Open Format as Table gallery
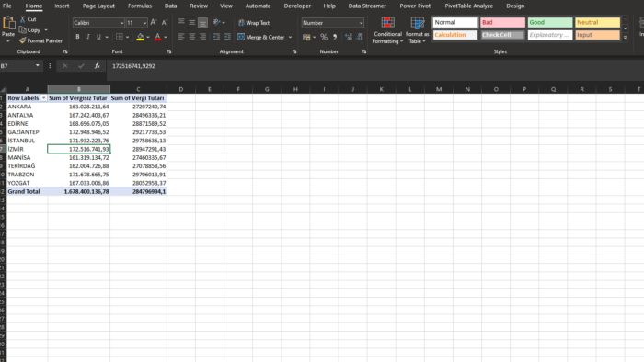Viewport: 644px width, 362px height. [x=418, y=30]
